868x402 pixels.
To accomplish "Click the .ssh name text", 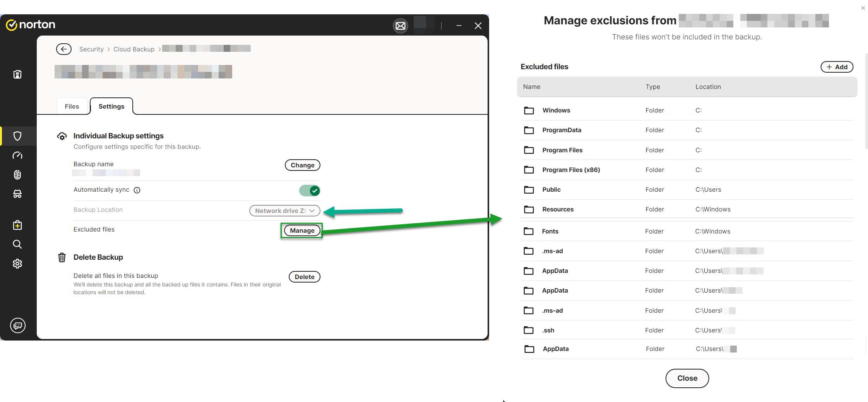I will point(548,330).
